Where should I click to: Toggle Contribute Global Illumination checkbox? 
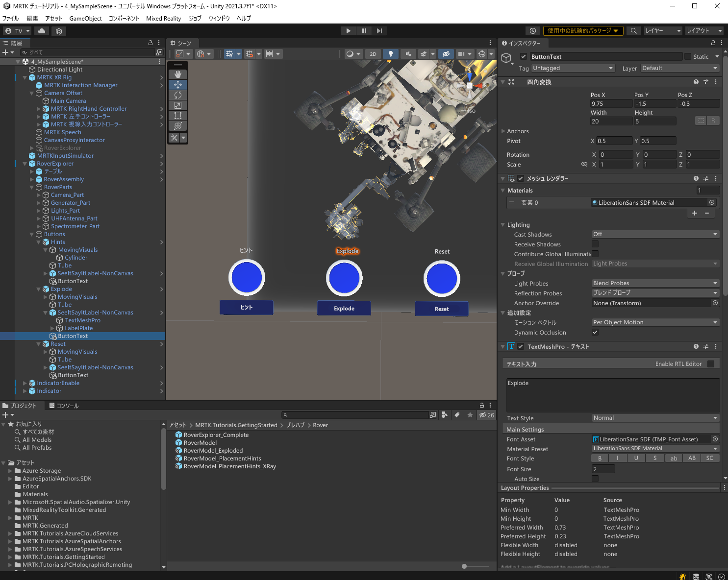click(x=595, y=254)
